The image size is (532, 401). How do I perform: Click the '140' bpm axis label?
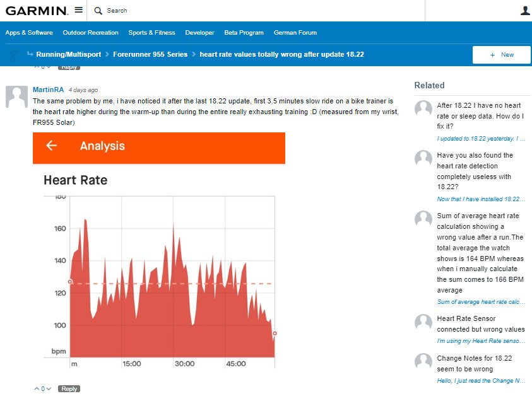[x=60, y=260]
